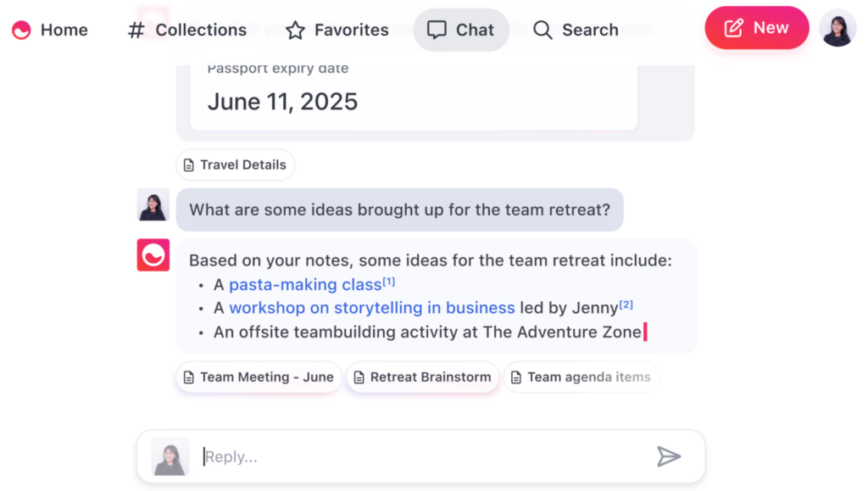The height and width of the screenshot is (491, 868).
Task: Send the reply with paper plane icon
Action: [x=669, y=457]
